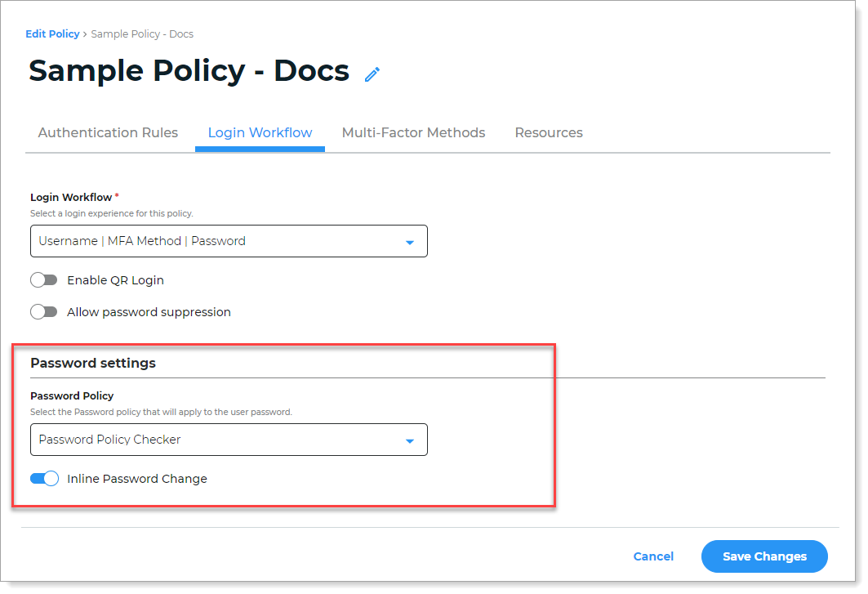Click the Password Policy dropdown caret
The image size is (868, 594).
410,440
